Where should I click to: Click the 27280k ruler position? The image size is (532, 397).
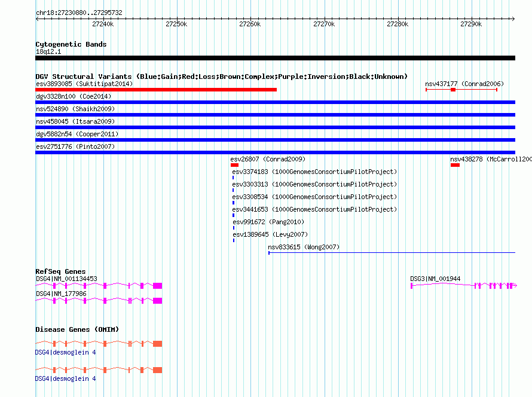click(x=398, y=24)
